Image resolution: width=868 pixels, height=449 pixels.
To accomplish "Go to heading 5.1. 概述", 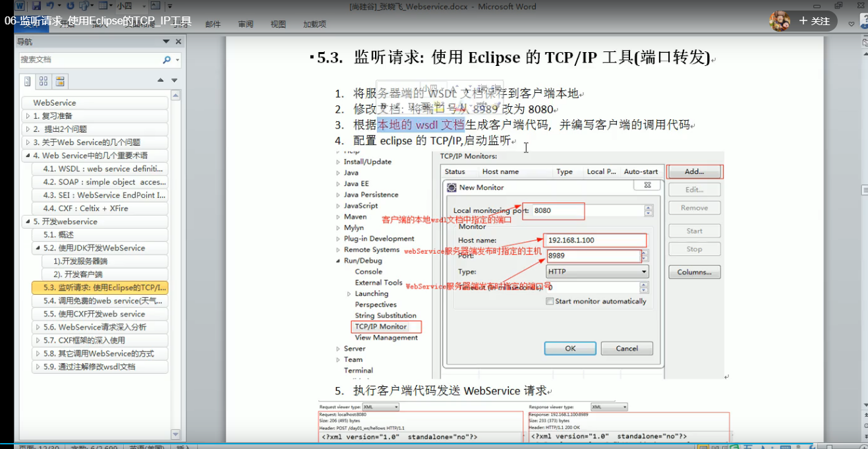I will (100, 235).
